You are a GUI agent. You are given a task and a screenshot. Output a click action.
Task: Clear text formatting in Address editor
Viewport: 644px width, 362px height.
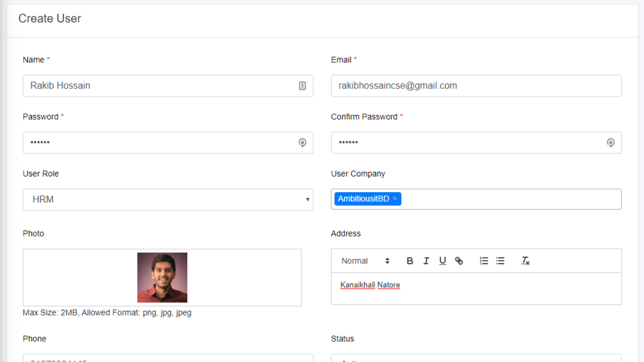click(525, 261)
